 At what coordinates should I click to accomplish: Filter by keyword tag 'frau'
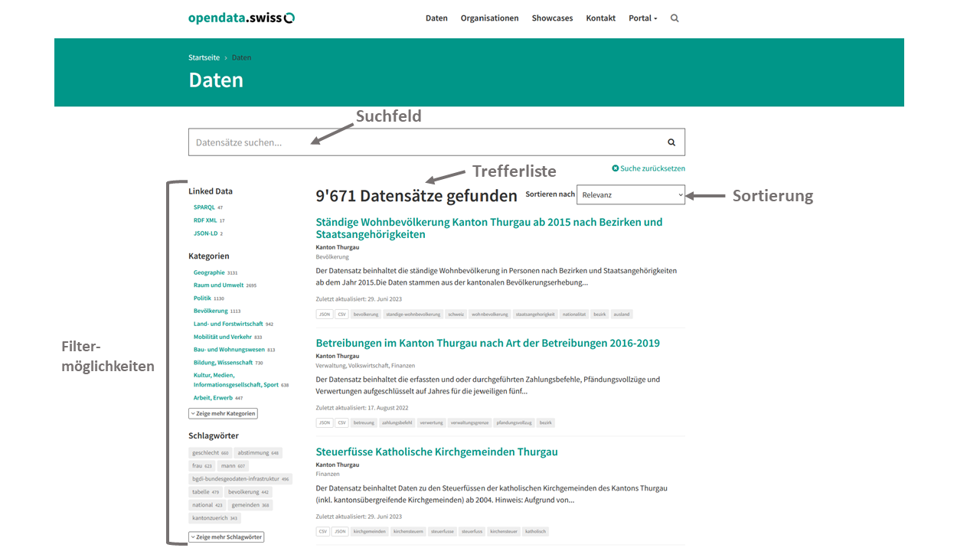click(202, 466)
